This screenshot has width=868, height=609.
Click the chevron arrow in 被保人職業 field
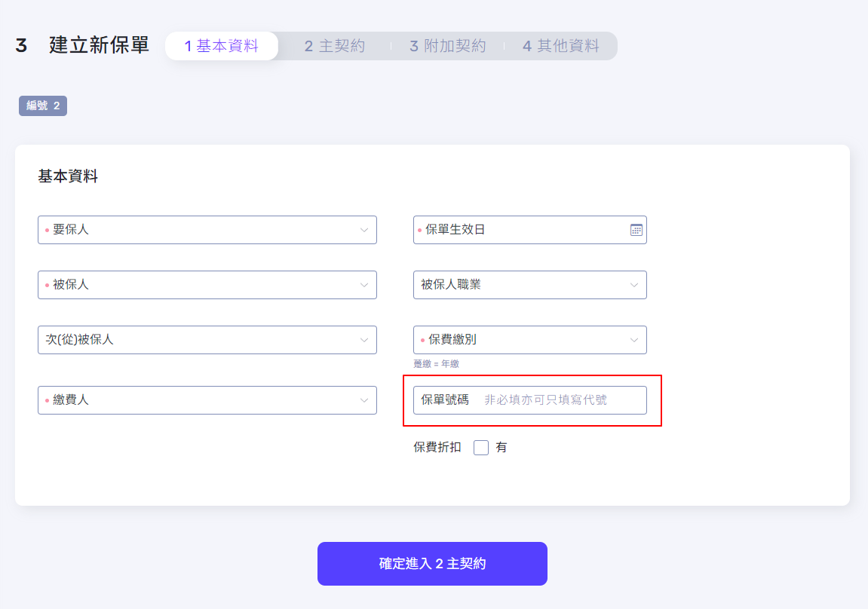[634, 285]
